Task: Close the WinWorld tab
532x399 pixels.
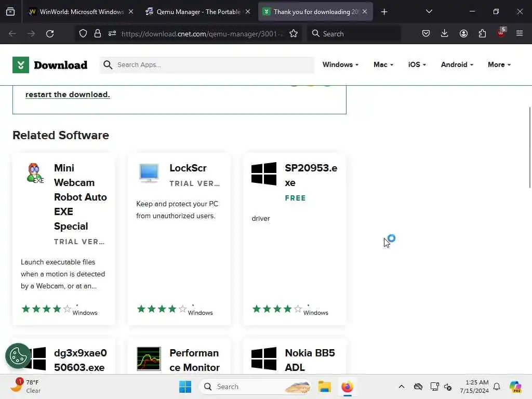Action: (x=131, y=12)
